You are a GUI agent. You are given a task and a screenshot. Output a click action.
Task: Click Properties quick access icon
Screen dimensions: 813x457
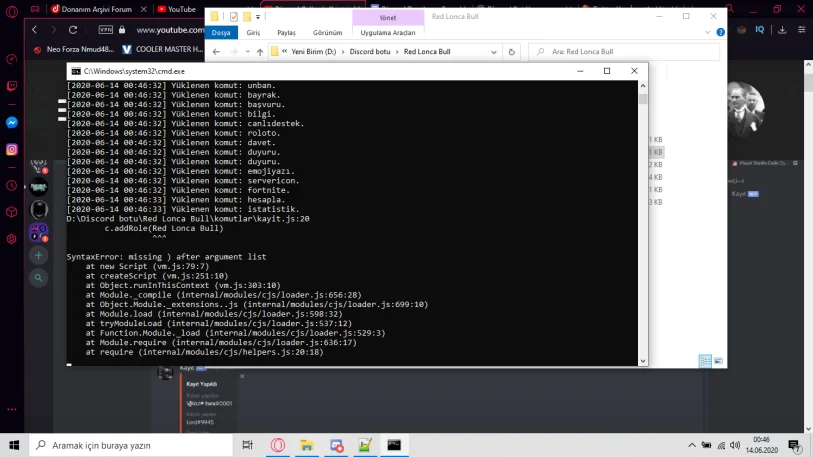tap(234, 17)
